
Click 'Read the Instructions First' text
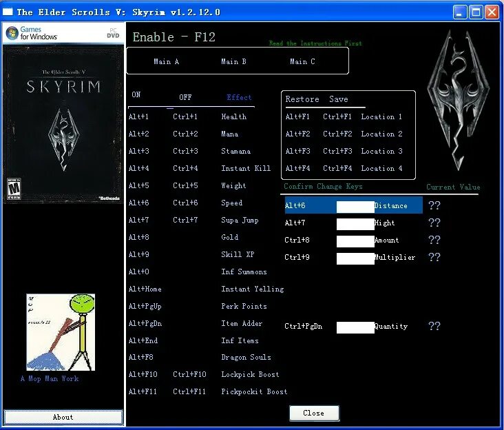tap(315, 43)
